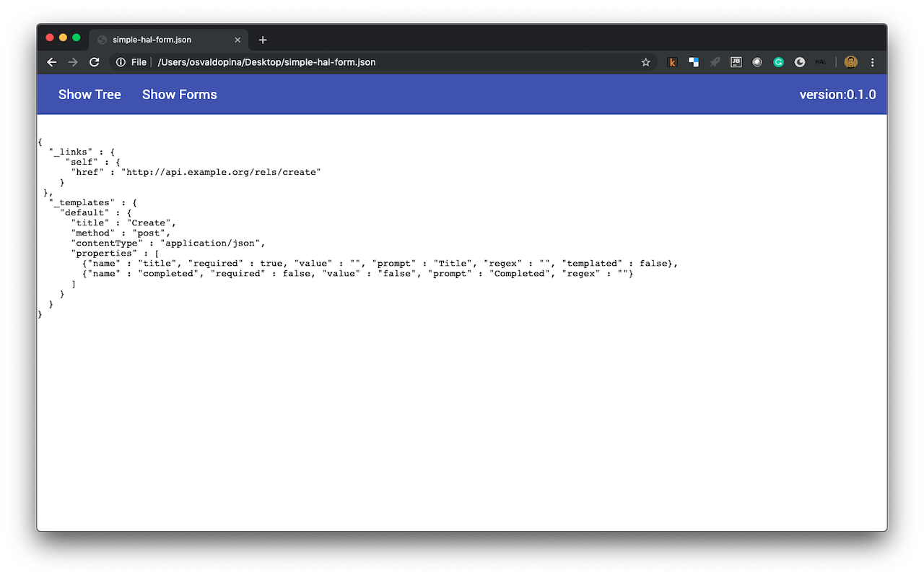924x578 pixels.
Task: Close the simple-hal-form.json tab
Action: pos(237,40)
